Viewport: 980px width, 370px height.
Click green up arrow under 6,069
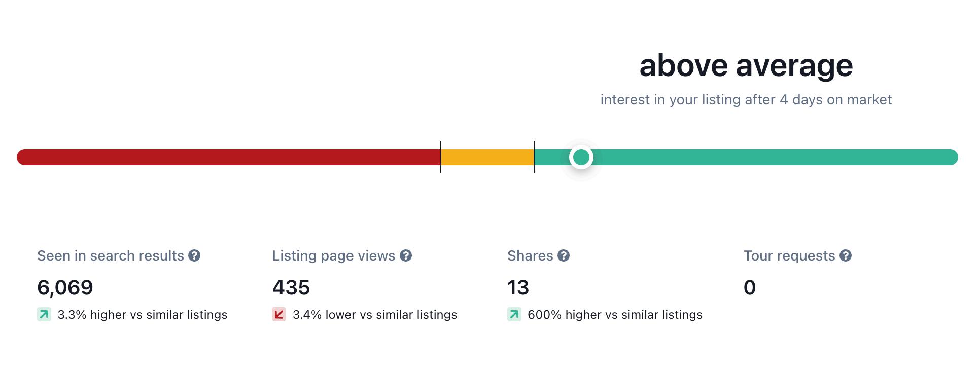[44, 314]
